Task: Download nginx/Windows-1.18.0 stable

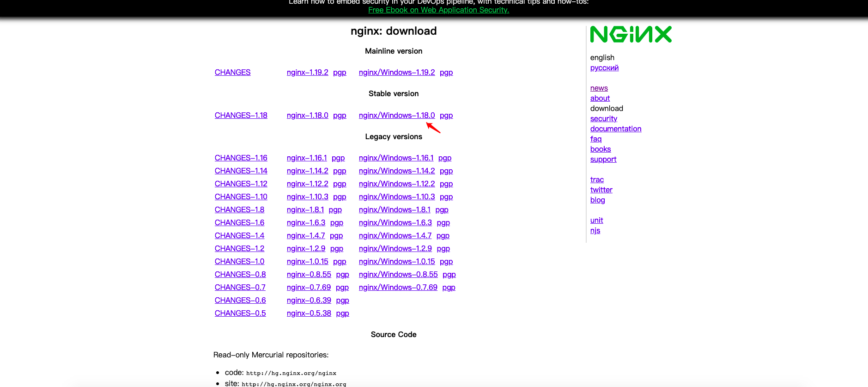Action: click(397, 116)
